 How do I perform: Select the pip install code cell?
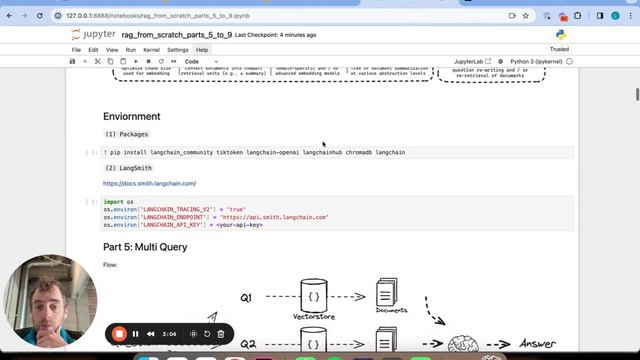tap(337, 152)
